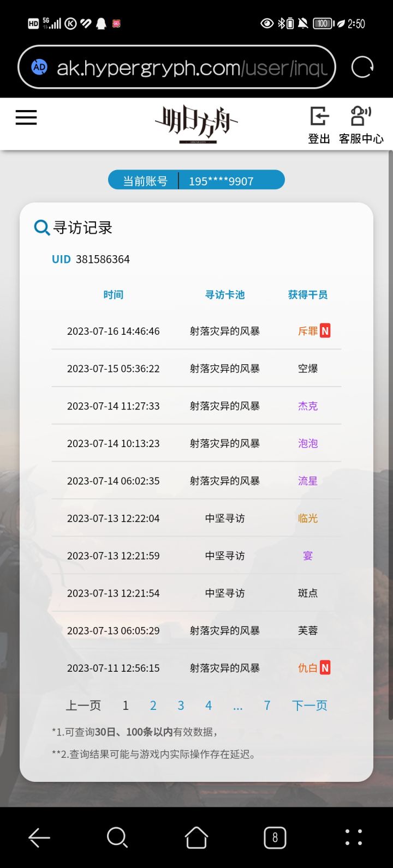Select operator name 宴
Viewport: 393px width, 868px height.
click(x=308, y=556)
